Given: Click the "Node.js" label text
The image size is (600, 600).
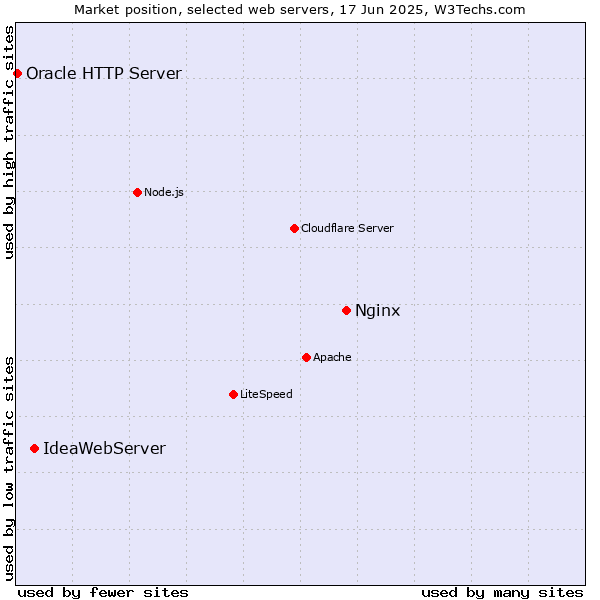Looking at the screenshot, I should (x=164, y=192).
